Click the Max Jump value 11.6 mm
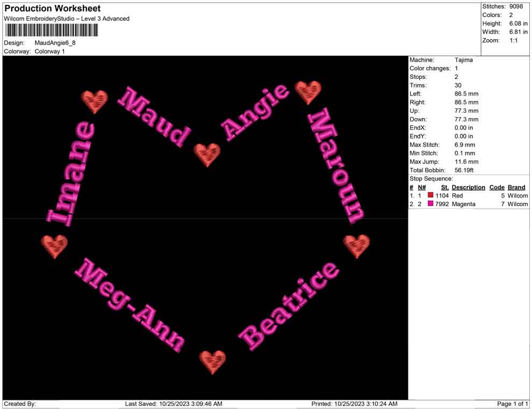The height and width of the screenshot is (409, 532). click(x=466, y=162)
